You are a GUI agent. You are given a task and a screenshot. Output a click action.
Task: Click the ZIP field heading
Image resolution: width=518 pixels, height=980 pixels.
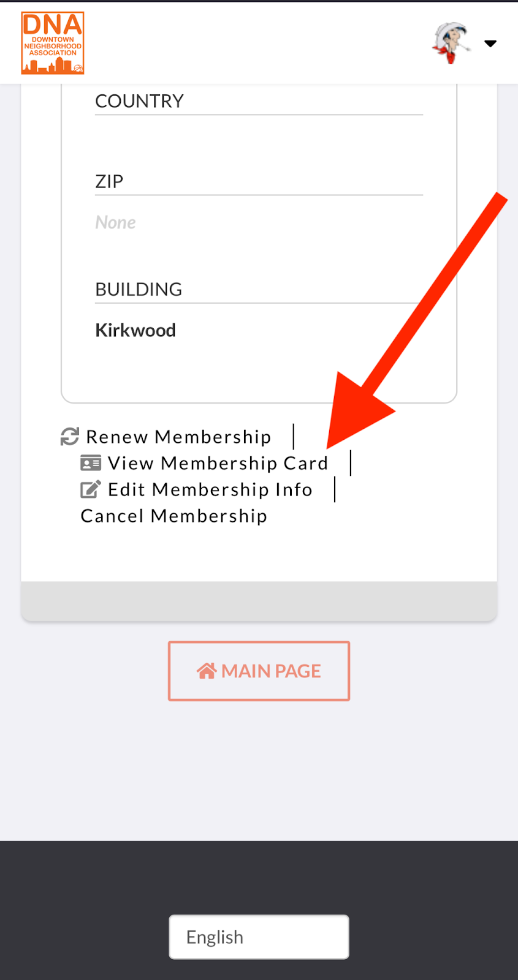(109, 181)
